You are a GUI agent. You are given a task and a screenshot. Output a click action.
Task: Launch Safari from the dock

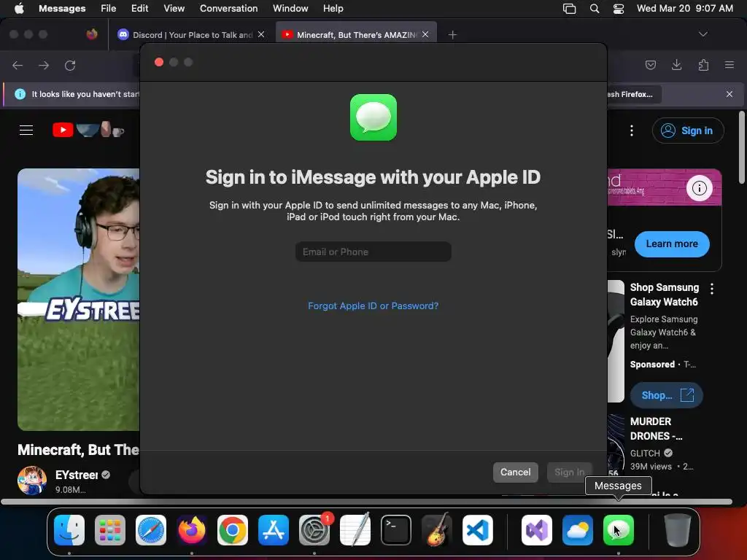pyautogui.click(x=151, y=529)
